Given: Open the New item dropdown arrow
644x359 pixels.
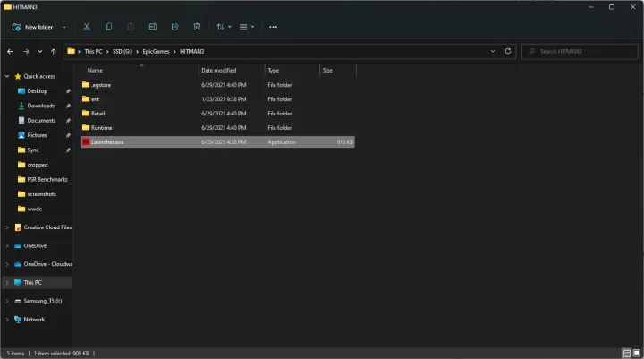Looking at the screenshot, I should tap(64, 27).
